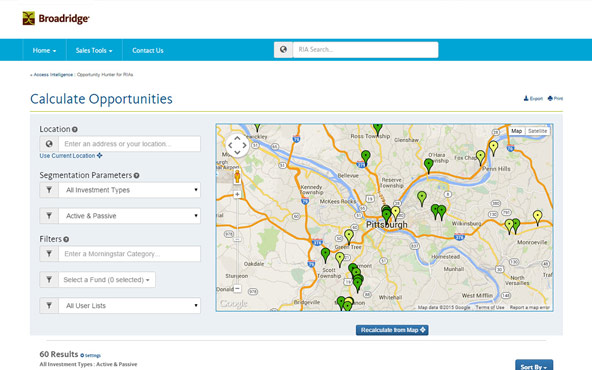Click the Recalculate from Map button

click(x=392, y=330)
